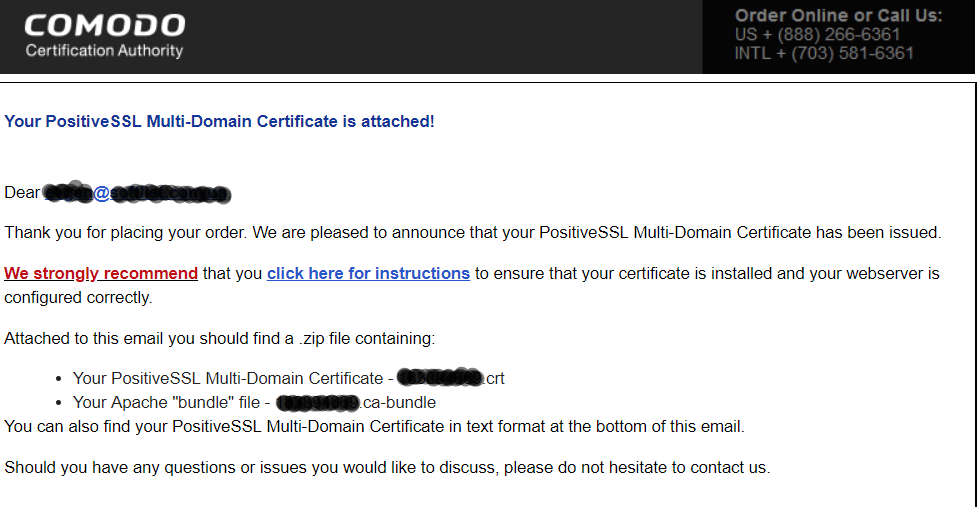
Task: Click the US (888) 266-6361 phone number
Action: (x=817, y=34)
